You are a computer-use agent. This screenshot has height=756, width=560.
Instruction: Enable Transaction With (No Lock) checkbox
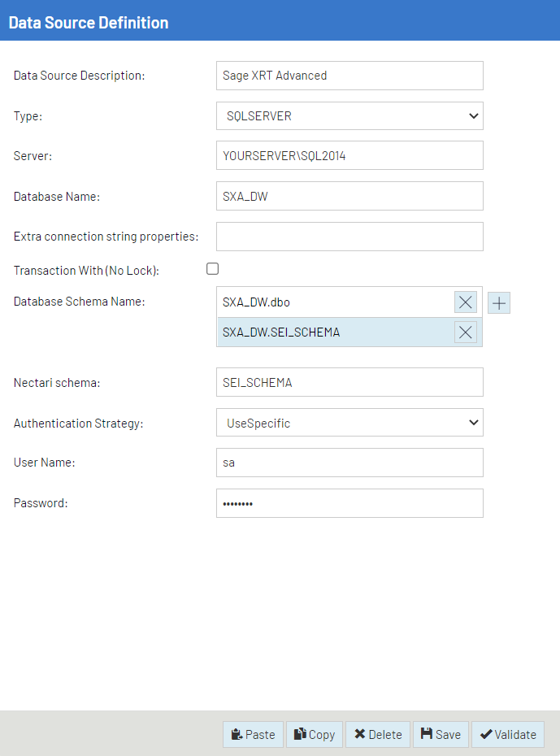point(213,269)
